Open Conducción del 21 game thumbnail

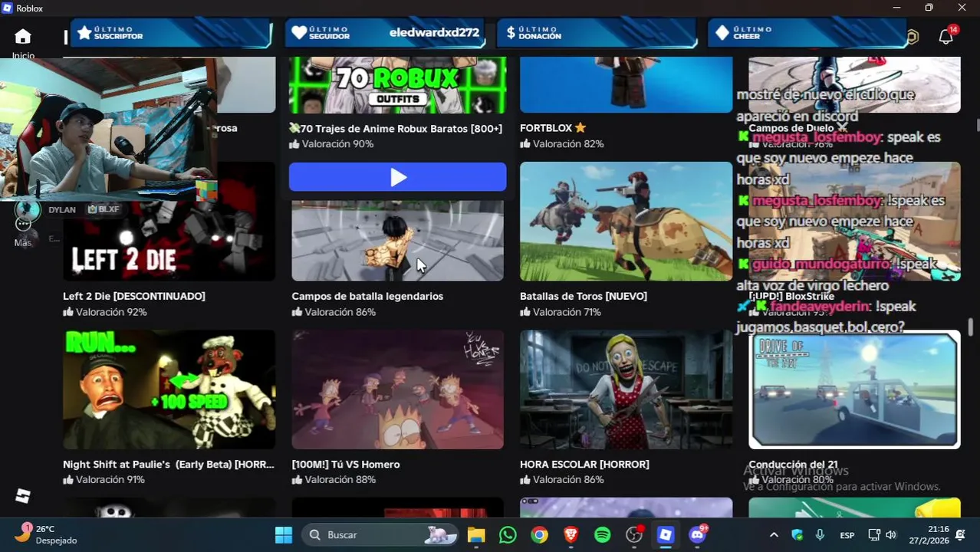point(854,389)
